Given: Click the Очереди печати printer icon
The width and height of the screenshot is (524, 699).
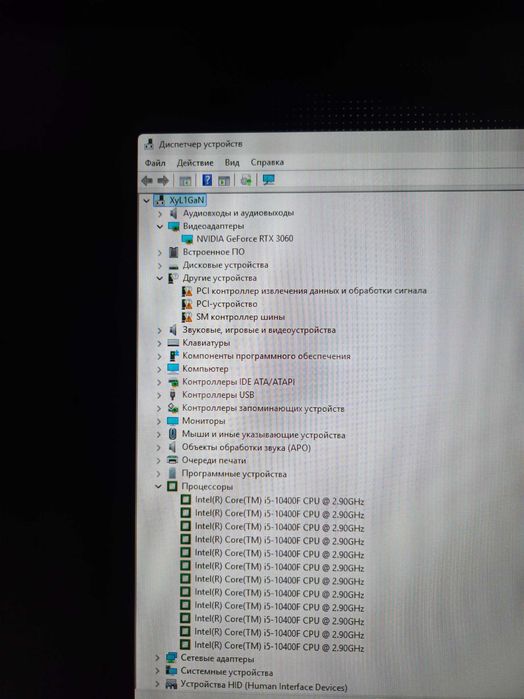Looking at the screenshot, I should click(x=172, y=460).
